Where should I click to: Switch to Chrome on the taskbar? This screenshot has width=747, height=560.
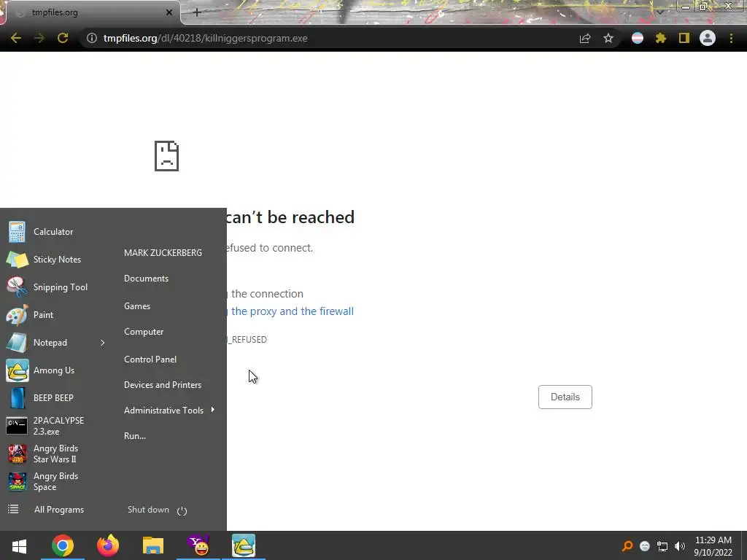63,545
